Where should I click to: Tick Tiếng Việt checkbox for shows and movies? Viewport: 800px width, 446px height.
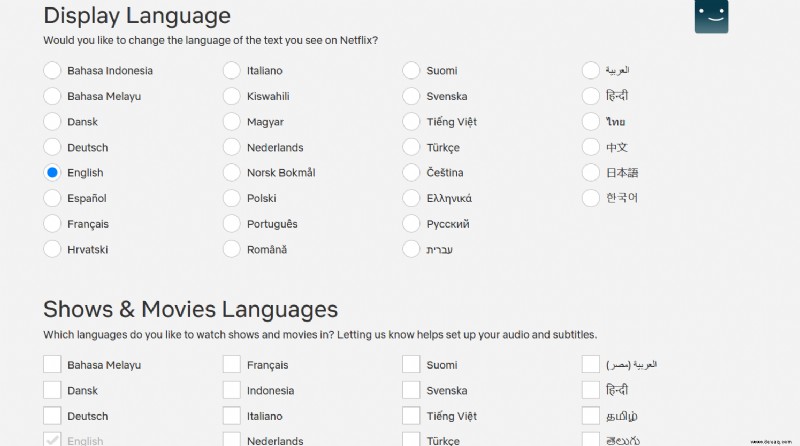tap(411, 415)
